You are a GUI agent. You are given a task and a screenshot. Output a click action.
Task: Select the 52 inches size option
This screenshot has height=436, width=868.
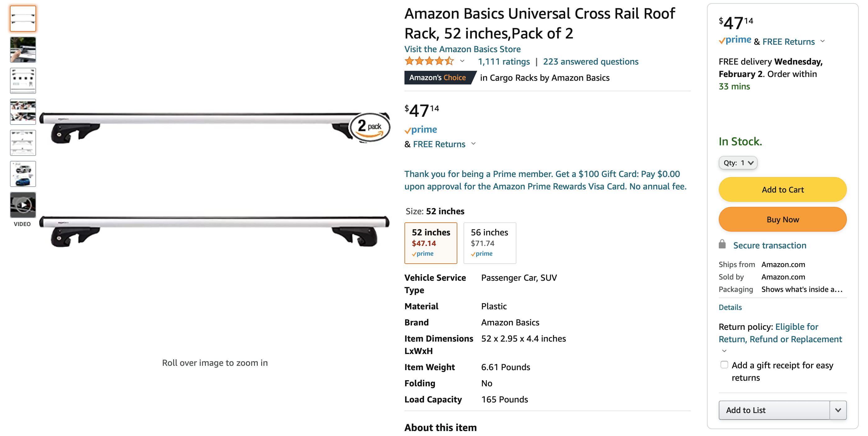click(431, 243)
